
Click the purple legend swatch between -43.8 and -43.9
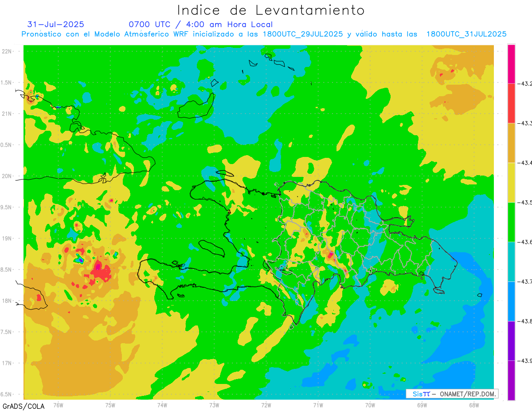click(511, 341)
